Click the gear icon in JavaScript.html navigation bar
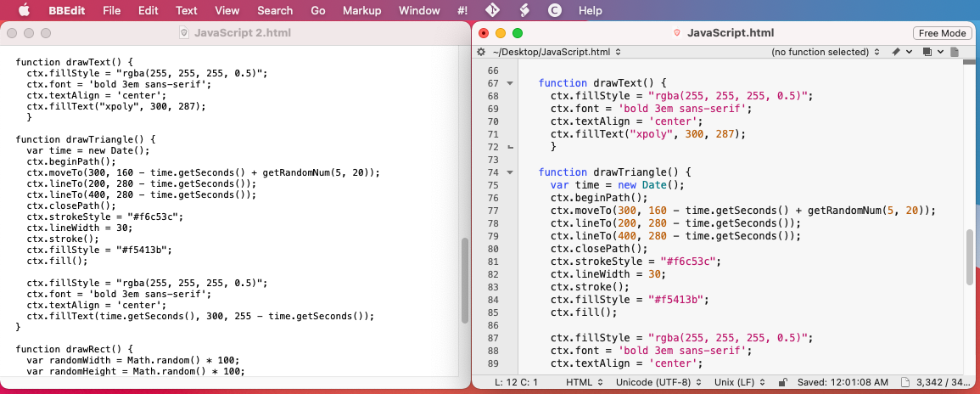Image resolution: width=980 pixels, height=394 pixels. pos(481,52)
